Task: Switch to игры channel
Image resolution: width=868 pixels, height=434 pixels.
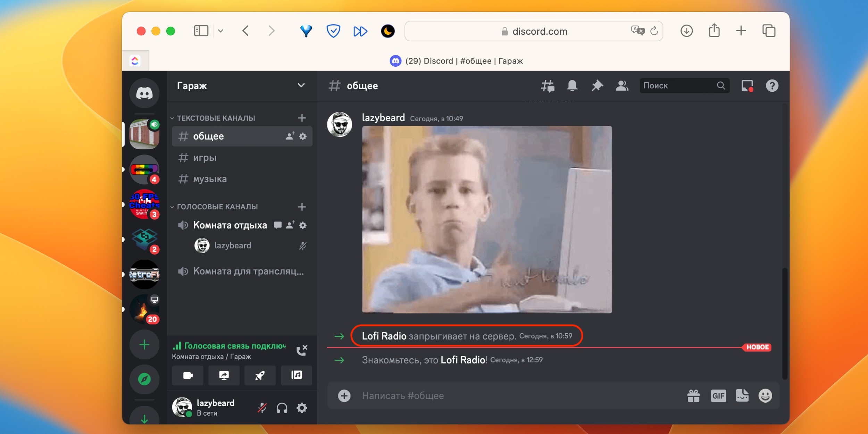Action: [242, 158]
